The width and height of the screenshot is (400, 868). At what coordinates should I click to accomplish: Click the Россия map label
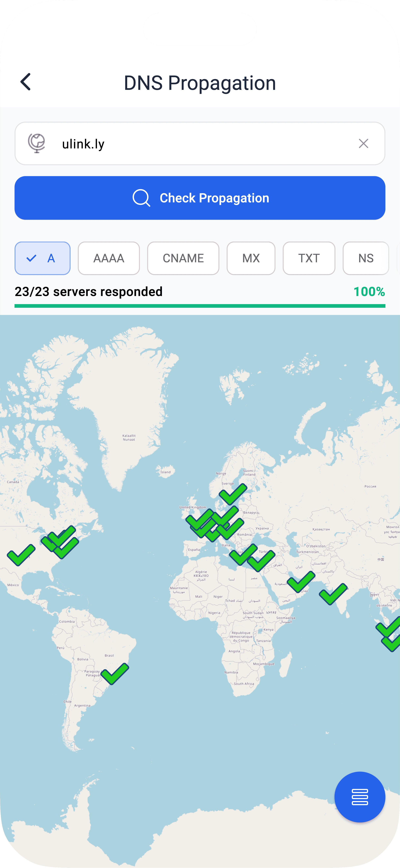(370, 486)
